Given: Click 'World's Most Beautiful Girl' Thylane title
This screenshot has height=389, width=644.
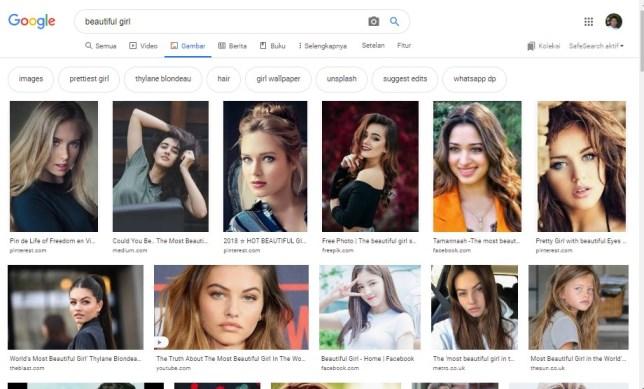Looking at the screenshot, I should point(75,359).
